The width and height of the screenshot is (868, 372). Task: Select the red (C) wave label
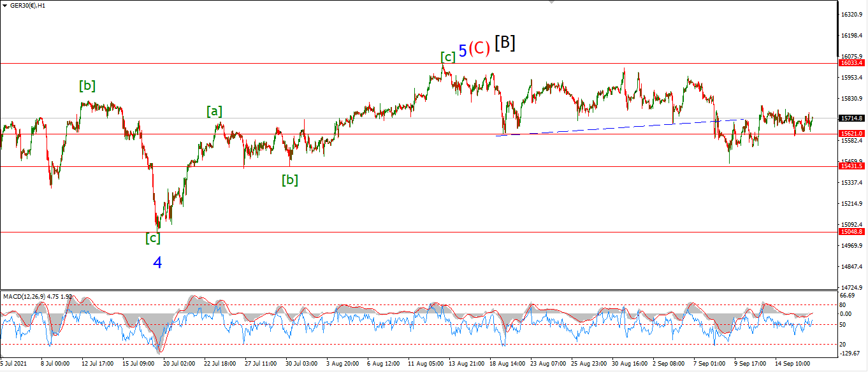pyautogui.click(x=479, y=48)
